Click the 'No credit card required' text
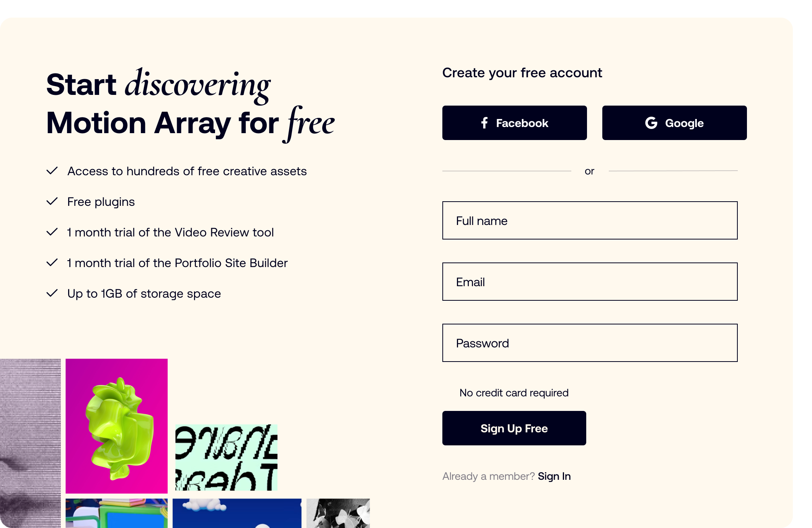This screenshot has width=812, height=528. click(514, 393)
